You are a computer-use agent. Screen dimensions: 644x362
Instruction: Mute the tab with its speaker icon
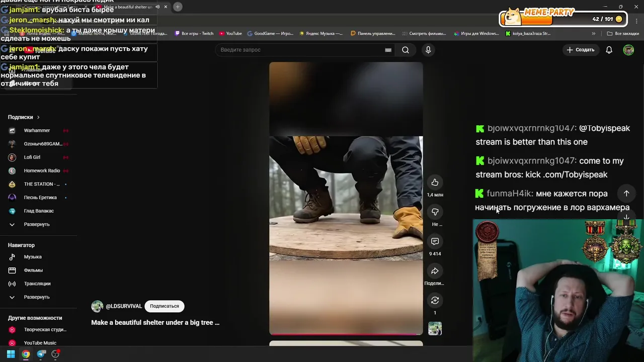pos(157,7)
